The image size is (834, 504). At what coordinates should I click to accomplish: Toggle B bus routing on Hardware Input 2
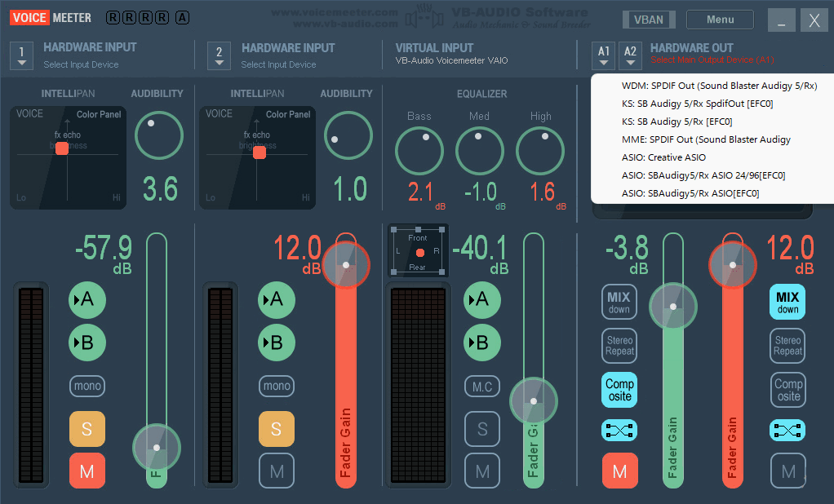click(x=277, y=343)
